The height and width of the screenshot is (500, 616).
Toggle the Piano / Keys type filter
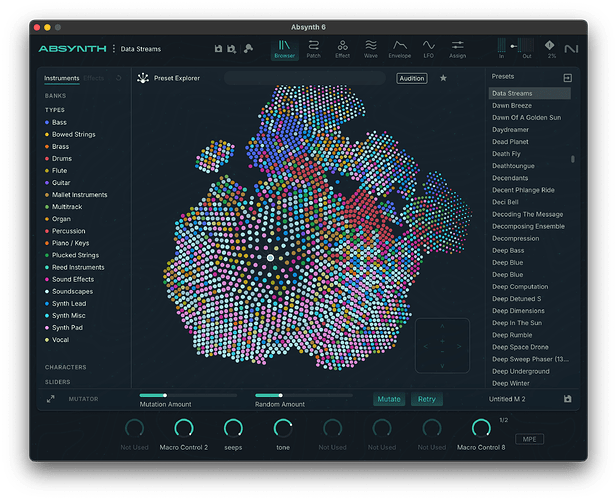click(x=67, y=243)
